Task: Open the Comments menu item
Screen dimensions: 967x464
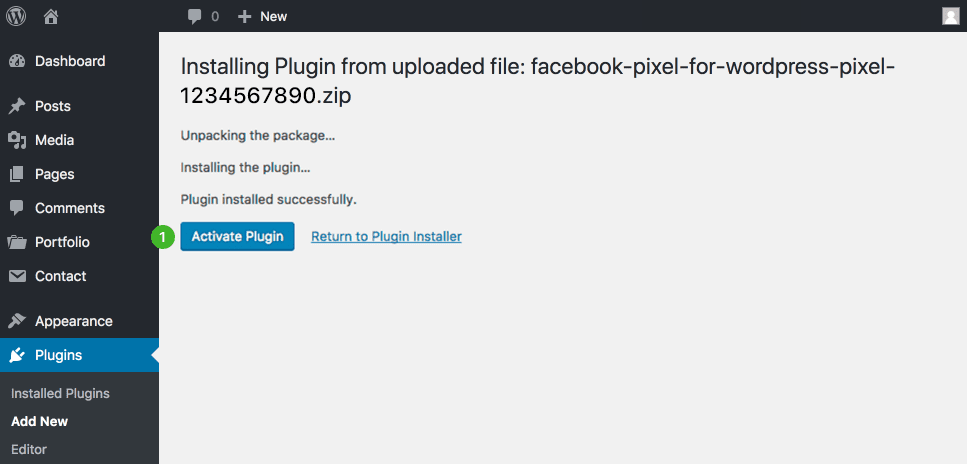Action: coord(69,208)
